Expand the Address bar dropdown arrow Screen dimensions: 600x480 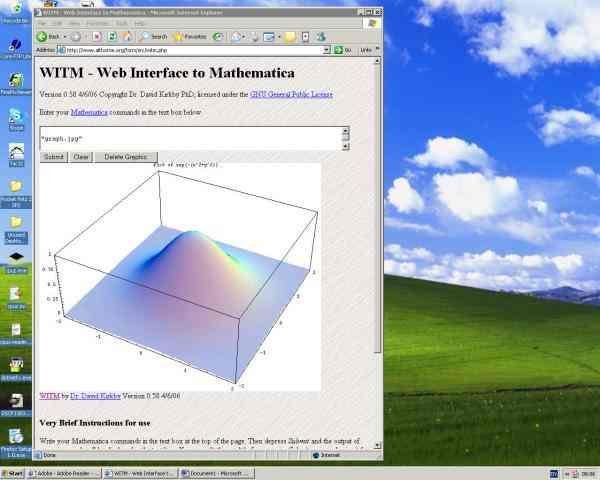click(326, 50)
